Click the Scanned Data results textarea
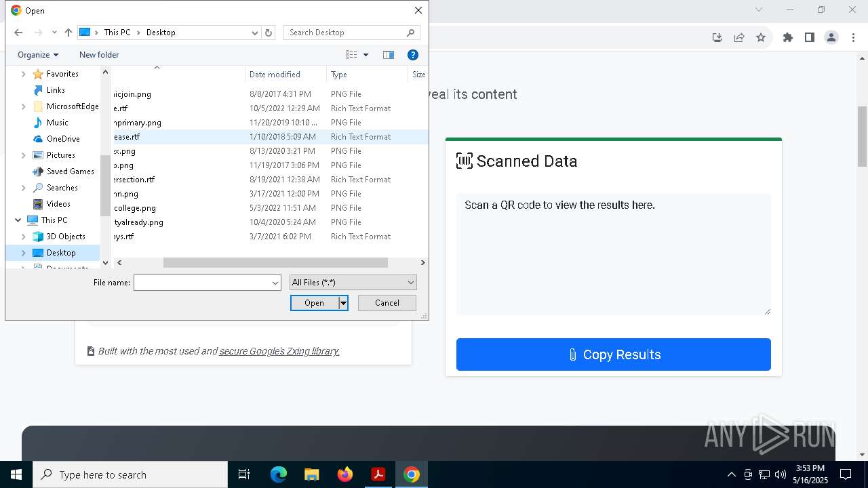Image resolution: width=868 pixels, height=488 pixels. click(614, 254)
